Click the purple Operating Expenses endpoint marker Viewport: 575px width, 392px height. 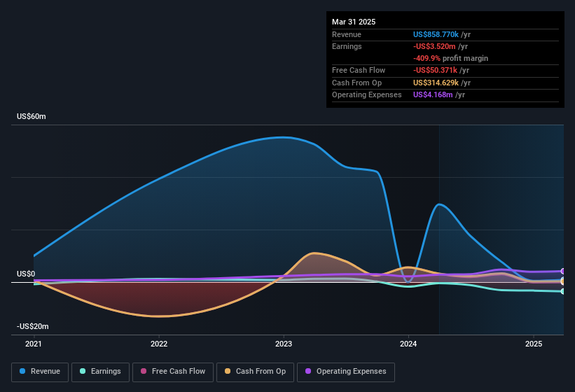point(563,272)
